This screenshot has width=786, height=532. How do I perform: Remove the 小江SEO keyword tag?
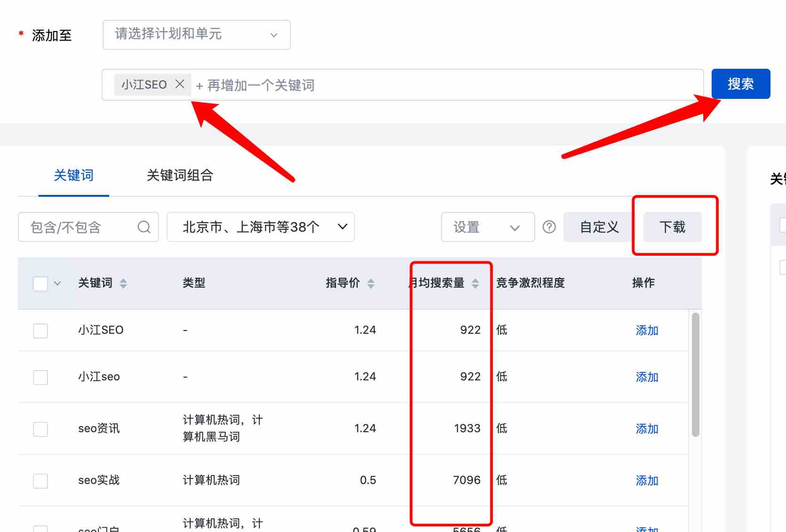point(180,84)
